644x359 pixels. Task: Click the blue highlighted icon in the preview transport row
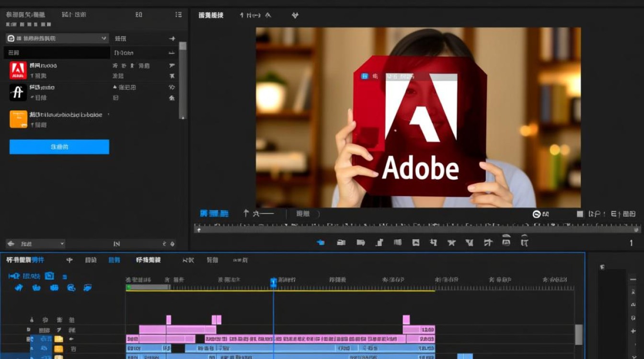pyautogui.click(x=321, y=243)
